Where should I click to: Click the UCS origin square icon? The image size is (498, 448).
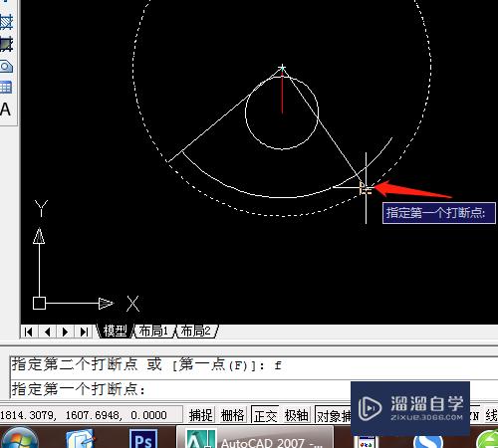click(x=39, y=304)
